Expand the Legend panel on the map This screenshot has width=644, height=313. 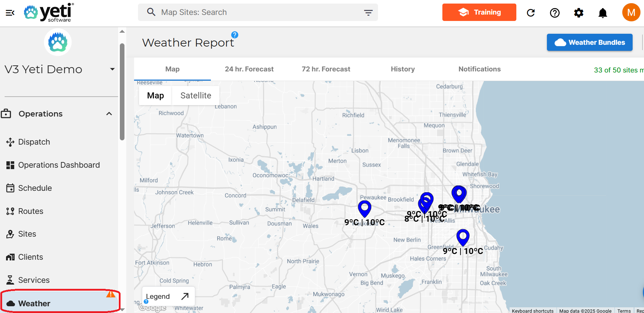[x=185, y=296]
